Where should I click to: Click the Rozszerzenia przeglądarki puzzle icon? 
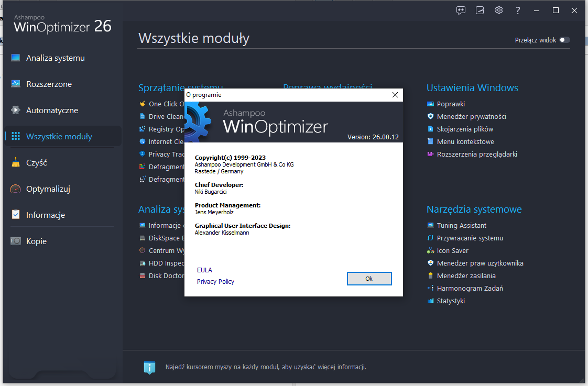click(430, 154)
